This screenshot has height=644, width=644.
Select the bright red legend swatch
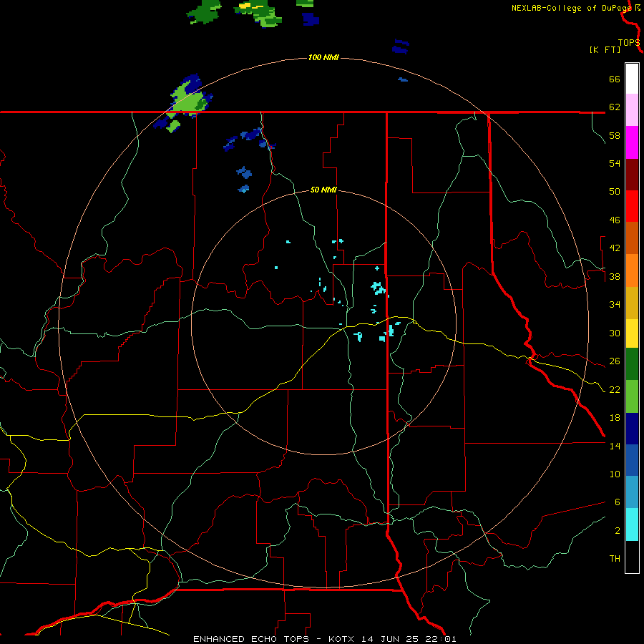coord(632,206)
